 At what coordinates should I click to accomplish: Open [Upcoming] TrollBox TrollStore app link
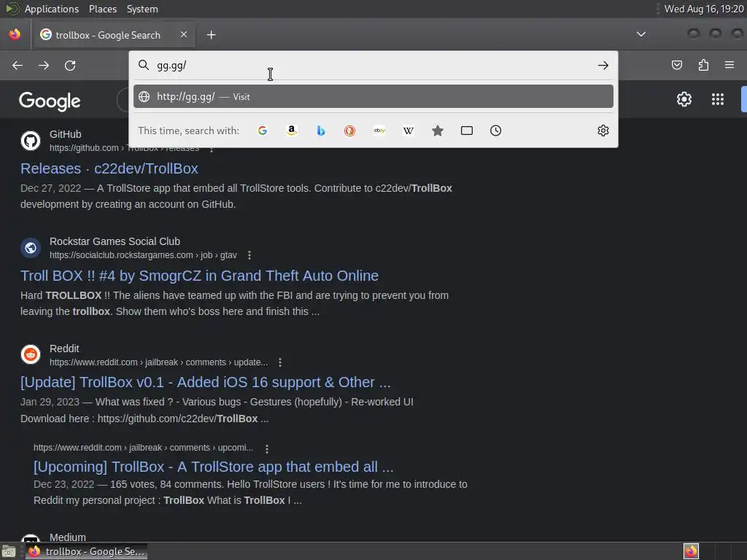click(214, 467)
